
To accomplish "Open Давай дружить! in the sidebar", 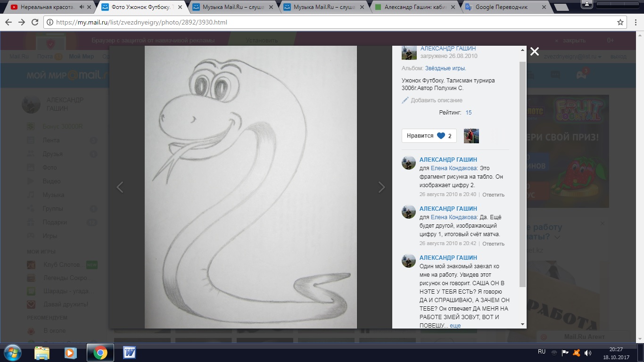I will tap(66, 304).
